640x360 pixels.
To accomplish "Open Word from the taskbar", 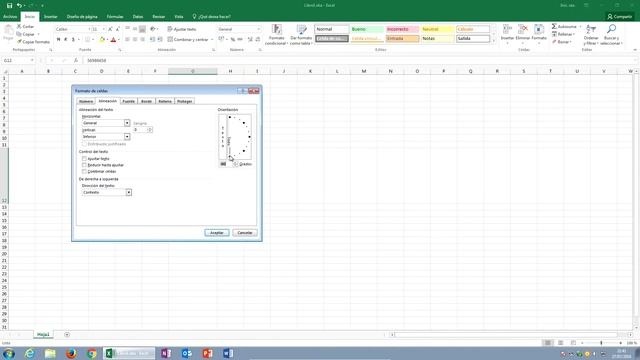I will point(228,353).
